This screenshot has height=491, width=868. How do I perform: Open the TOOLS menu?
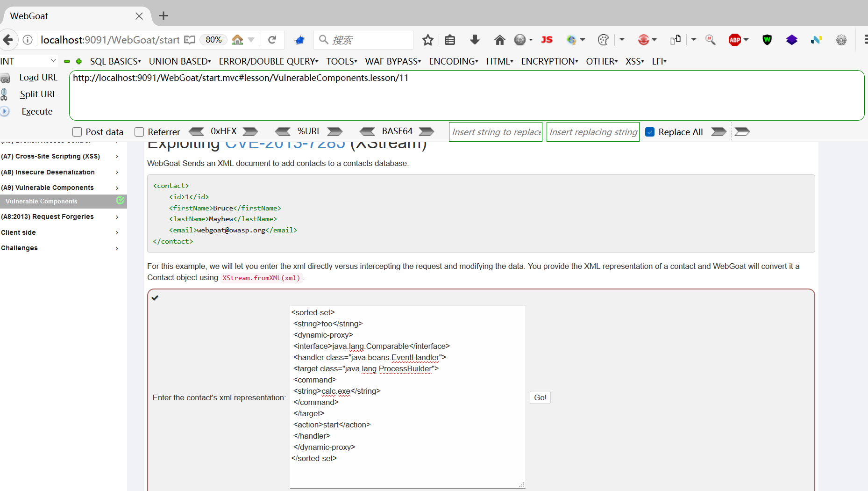pos(342,61)
